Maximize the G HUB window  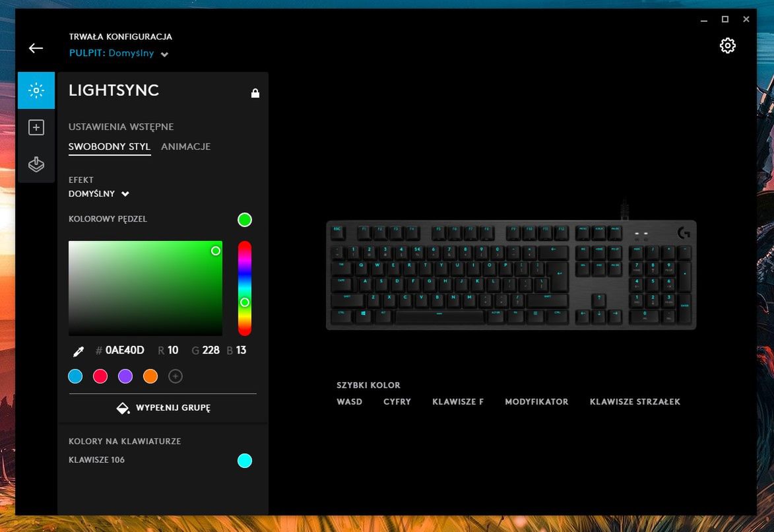coord(725,19)
